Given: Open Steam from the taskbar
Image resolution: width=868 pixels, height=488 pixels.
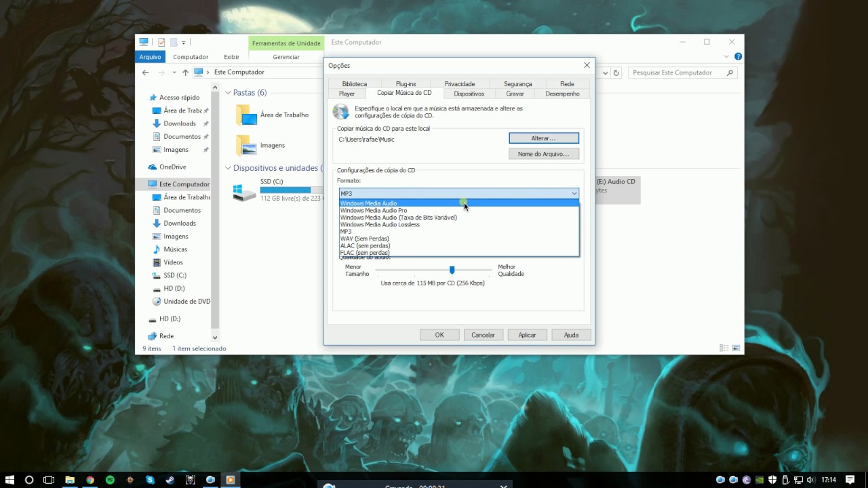Looking at the screenshot, I should click(x=170, y=480).
